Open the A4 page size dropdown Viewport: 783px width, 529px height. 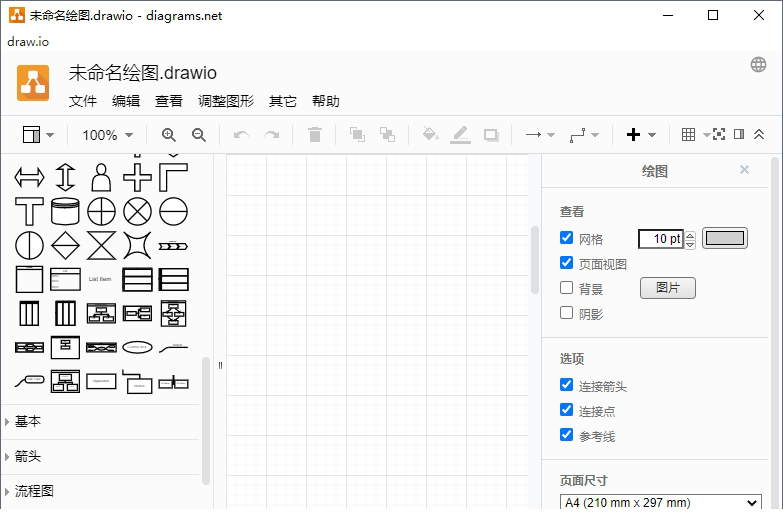coord(661,502)
